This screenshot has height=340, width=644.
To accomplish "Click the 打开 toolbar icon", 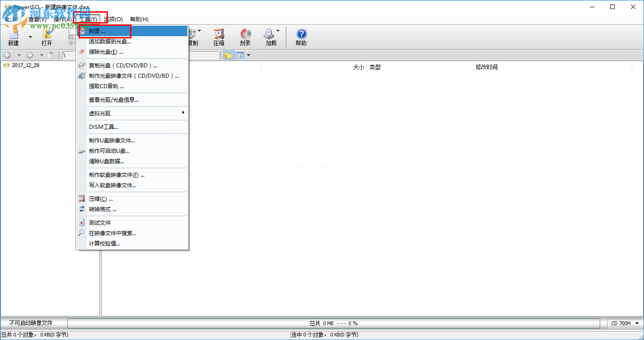I will point(47,37).
